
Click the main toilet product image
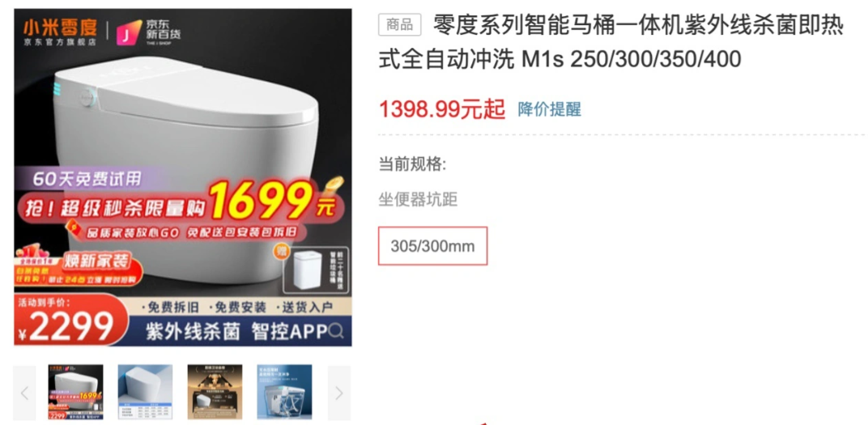[x=183, y=177]
